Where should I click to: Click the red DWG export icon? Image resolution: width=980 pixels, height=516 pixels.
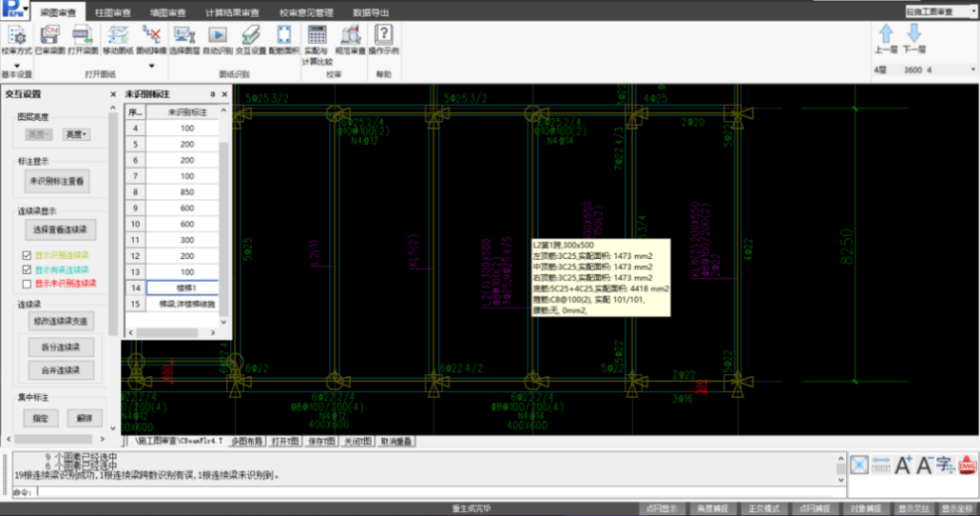(967, 463)
